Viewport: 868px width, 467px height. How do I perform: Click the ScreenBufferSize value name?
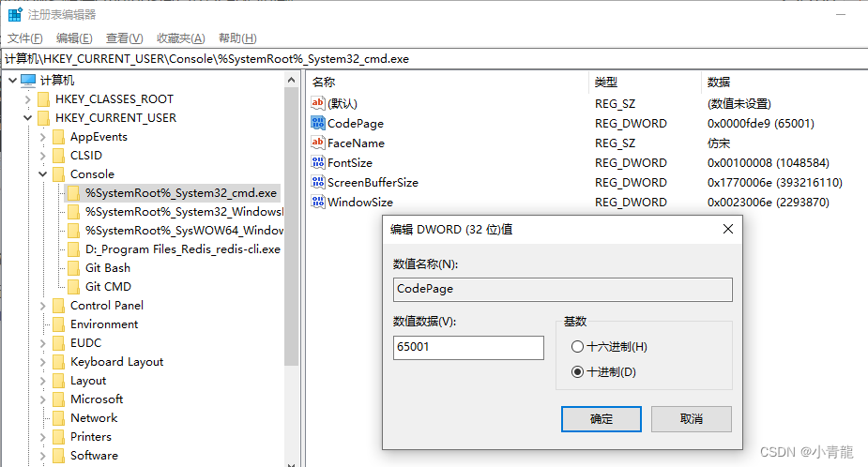pyautogui.click(x=373, y=183)
